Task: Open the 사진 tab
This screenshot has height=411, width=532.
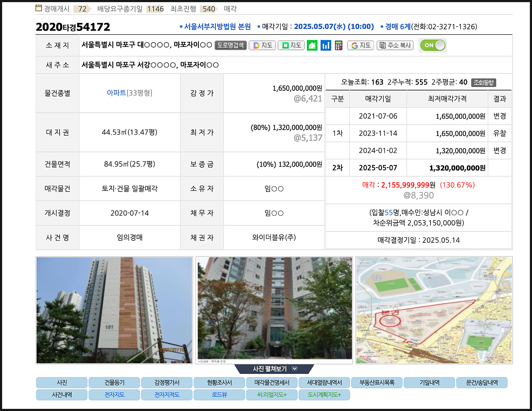Action: [62, 383]
